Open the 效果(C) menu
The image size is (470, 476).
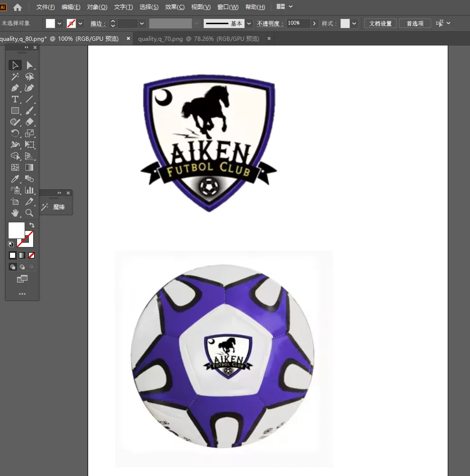click(175, 7)
